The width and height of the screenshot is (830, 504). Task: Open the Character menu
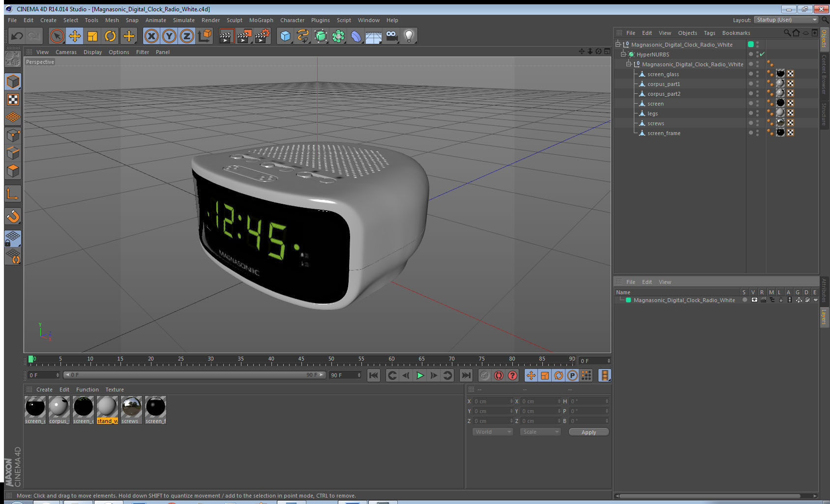tap(293, 20)
